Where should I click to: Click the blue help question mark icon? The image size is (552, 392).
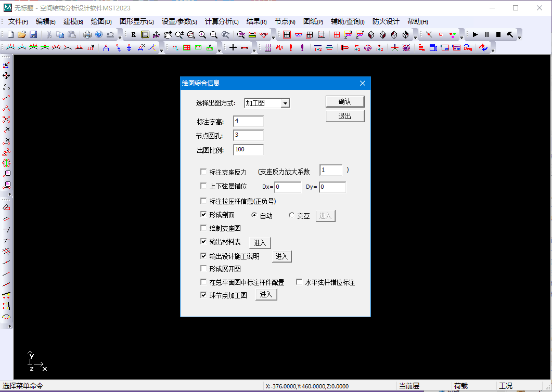coord(99,35)
